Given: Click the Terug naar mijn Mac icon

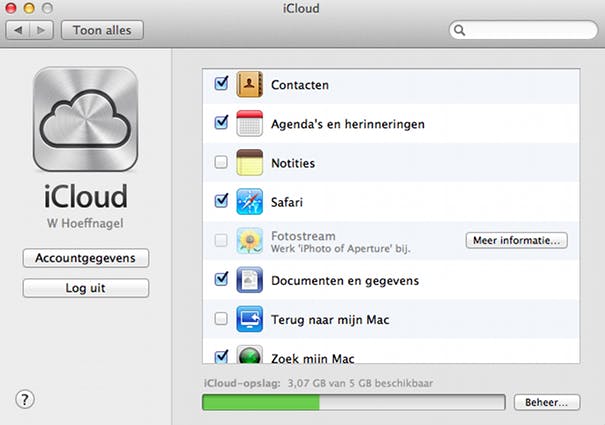Looking at the screenshot, I should pyautogui.click(x=249, y=319).
